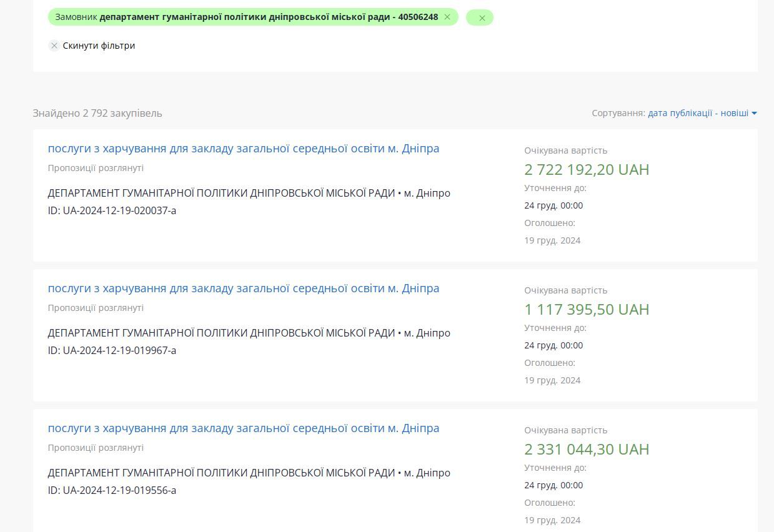Click organization name in the first tender card
This screenshot has height=532, width=774.
pyautogui.click(x=221, y=193)
